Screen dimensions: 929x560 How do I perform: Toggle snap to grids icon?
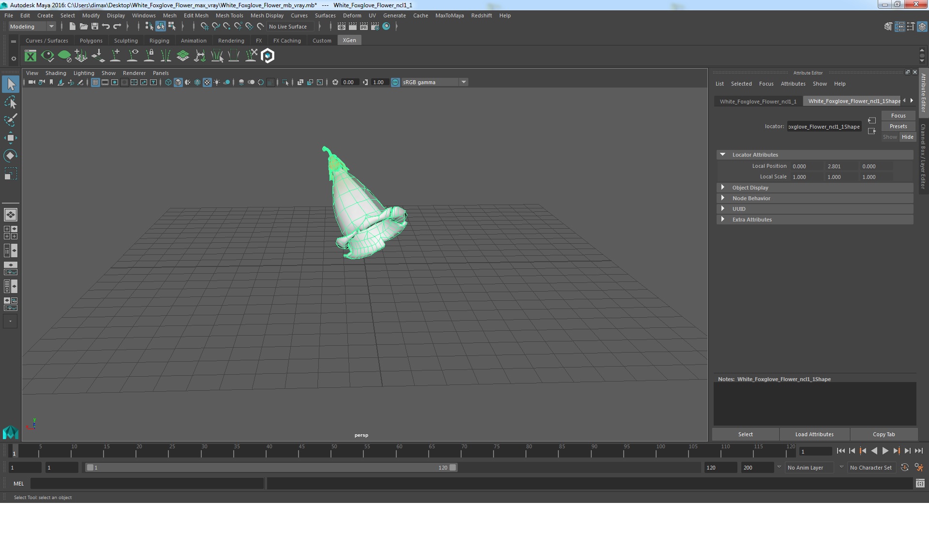(x=204, y=27)
